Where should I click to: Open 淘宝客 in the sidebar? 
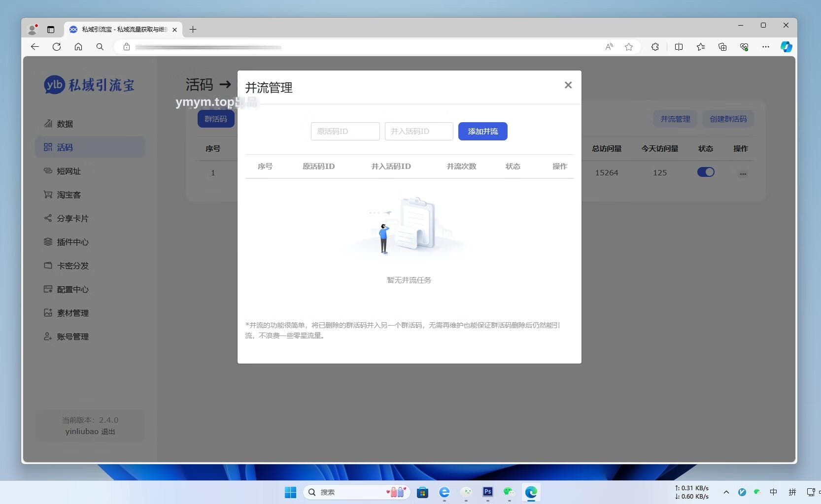[90, 195]
